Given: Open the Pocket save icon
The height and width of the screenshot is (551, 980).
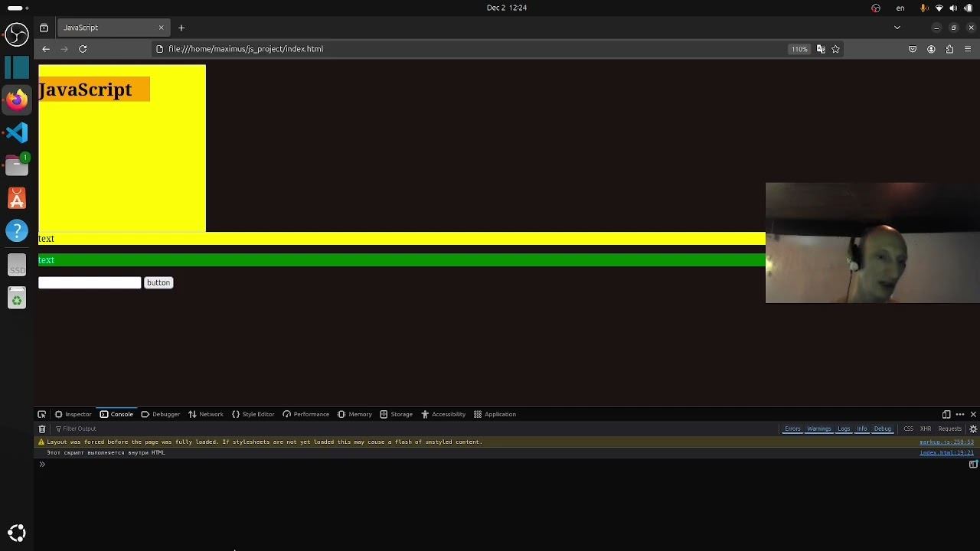Looking at the screenshot, I should 913,49.
